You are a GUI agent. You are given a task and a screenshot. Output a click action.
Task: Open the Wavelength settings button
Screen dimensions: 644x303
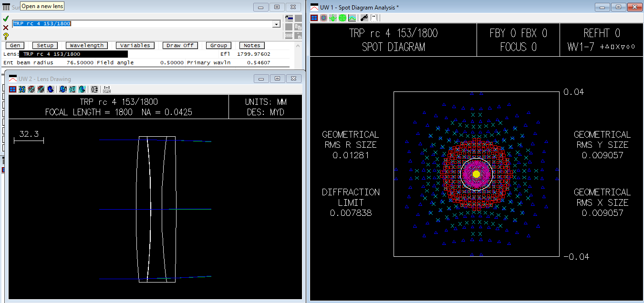tap(87, 45)
